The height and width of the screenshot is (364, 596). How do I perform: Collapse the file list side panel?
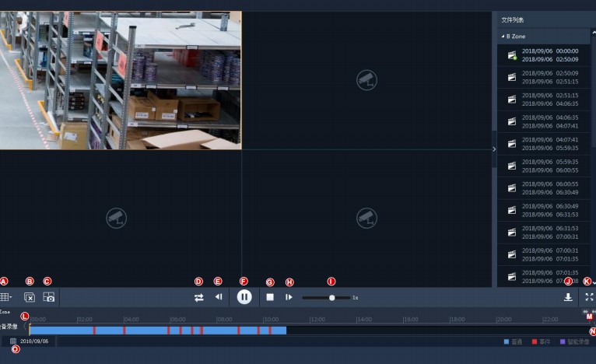[x=494, y=149]
